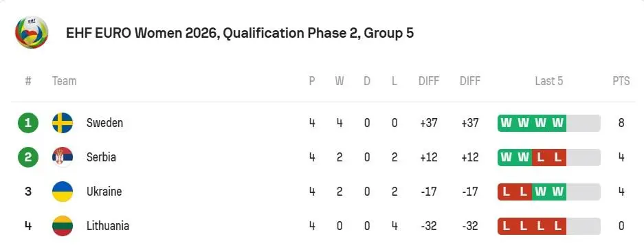Click the tournament title heading
644x252 pixels.
coord(240,33)
